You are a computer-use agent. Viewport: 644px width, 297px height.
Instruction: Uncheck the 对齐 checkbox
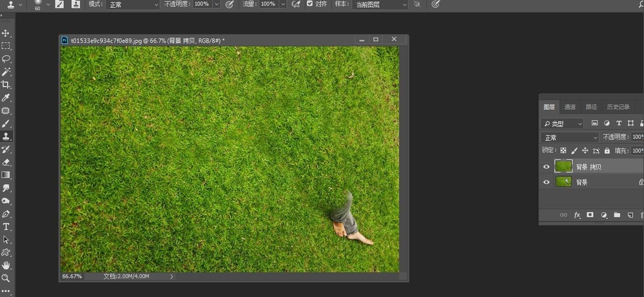coord(310,4)
